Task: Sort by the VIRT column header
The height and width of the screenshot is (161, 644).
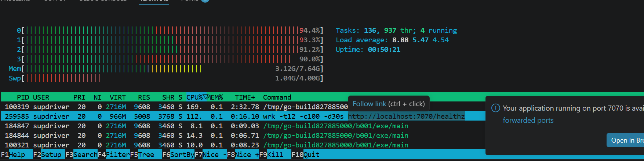Action: [118, 97]
